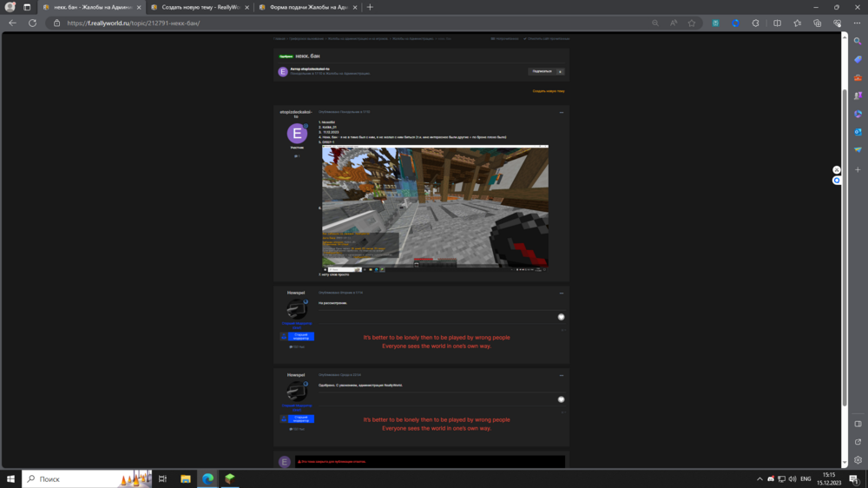
Task: Open Shopping tag icon in the Edge sidebar
Action: 858,59
